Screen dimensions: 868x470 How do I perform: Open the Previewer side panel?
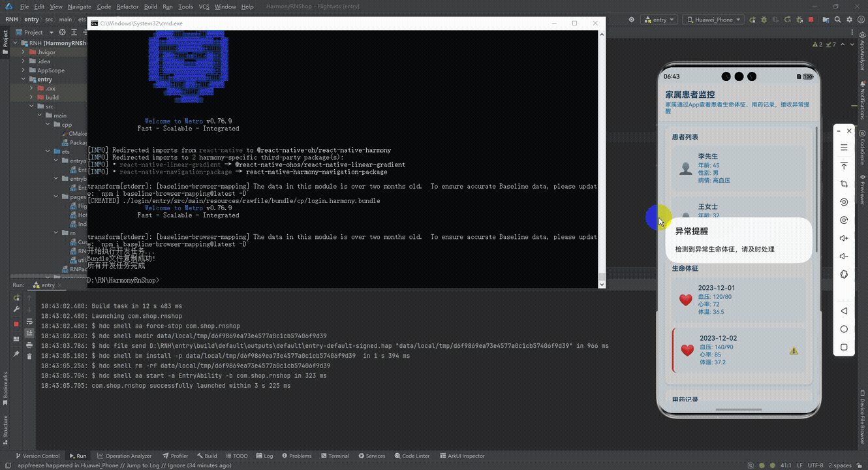862,189
